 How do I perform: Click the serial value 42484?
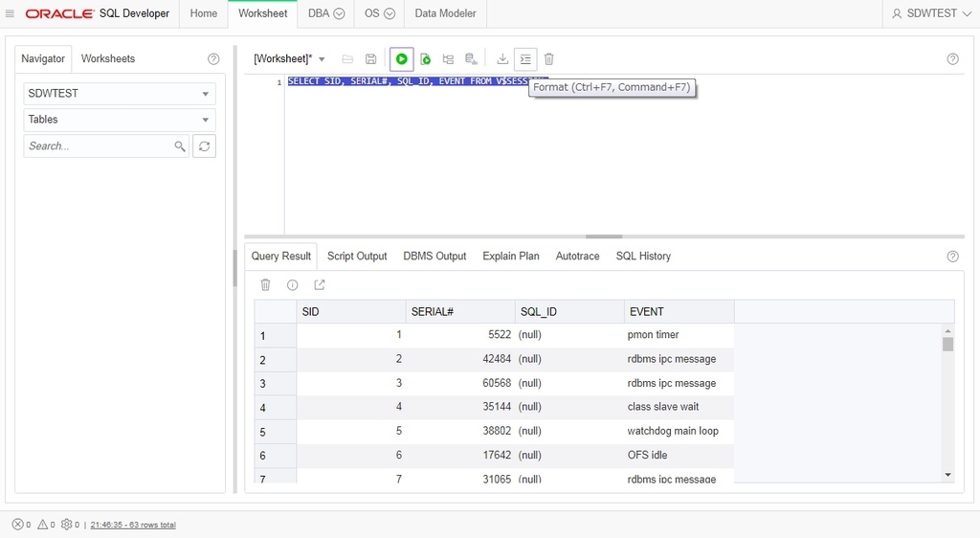click(x=497, y=359)
